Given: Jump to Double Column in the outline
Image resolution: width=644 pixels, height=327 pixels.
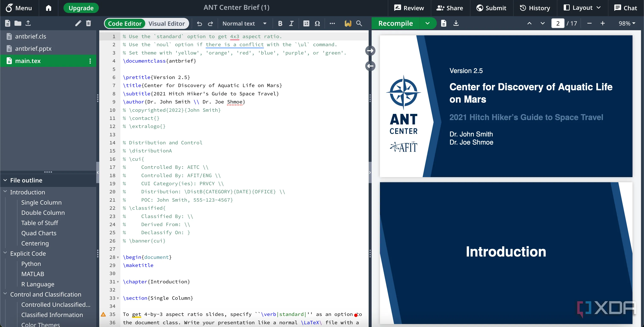Looking at the screenshot, I should point(43,213).
